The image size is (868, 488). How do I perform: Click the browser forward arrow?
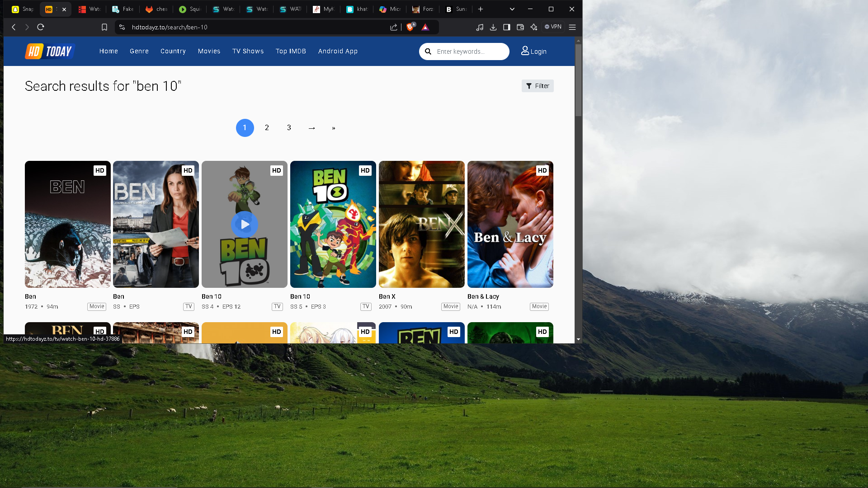click(27, 27)
